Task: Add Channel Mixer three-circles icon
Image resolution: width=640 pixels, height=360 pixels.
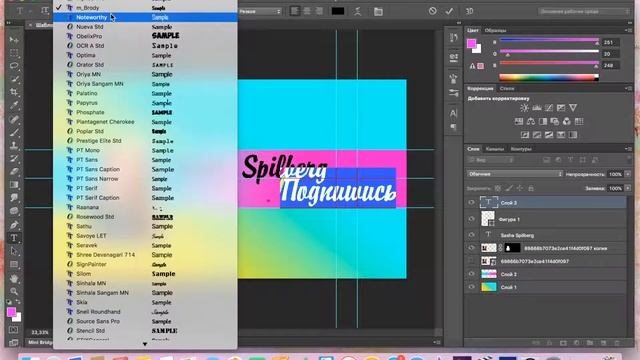Action: click(x=567, y=121)
